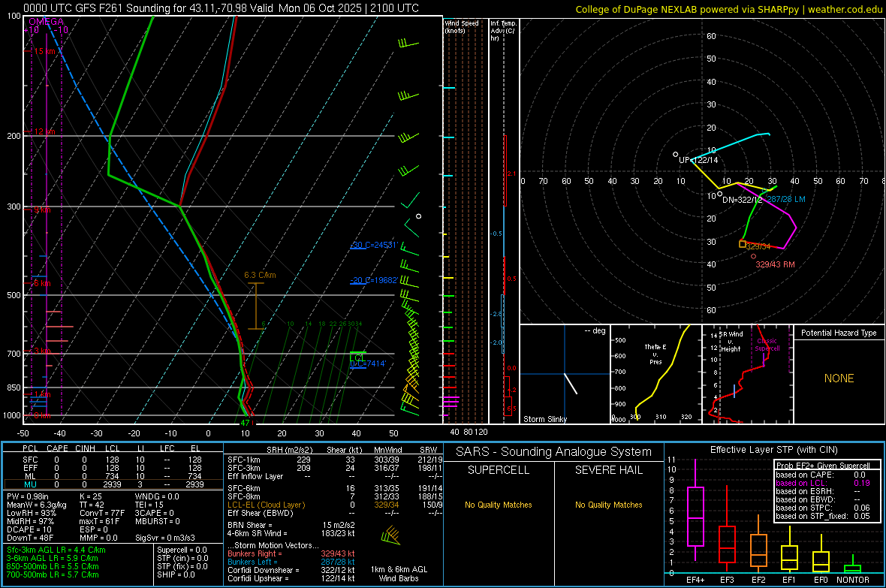Click the 'based on LCL:' row
Screen dimensions: 886x588
click(823, 483)
